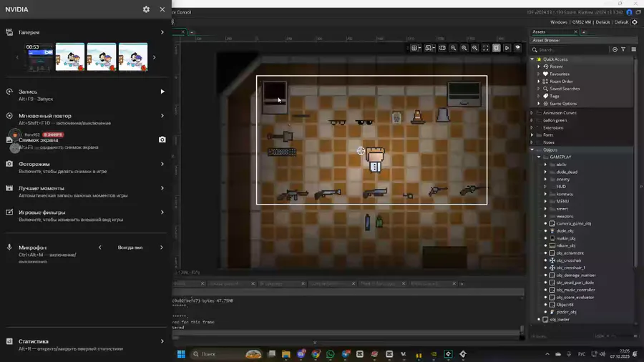Select obj_score_evaluator in asset tree
644x362 pixels.
575,298
